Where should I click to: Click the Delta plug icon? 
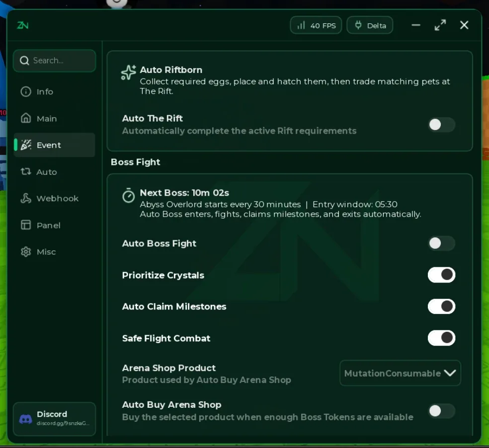[358, 25]
